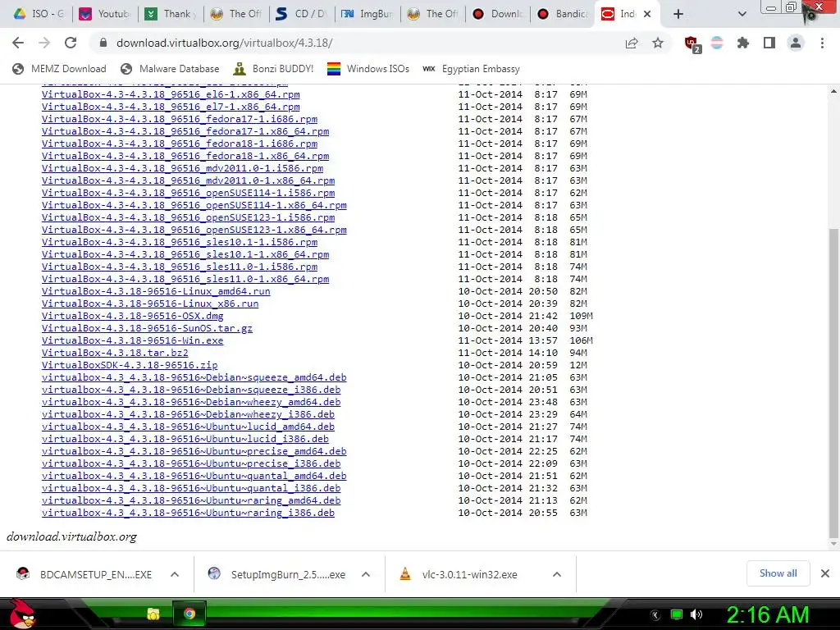Download VirtualBox-4.3.18-96516-Linux_x86.run
The height and width of the screenshot is (630, 840).
pyautogui.click(x=150, y=304)
